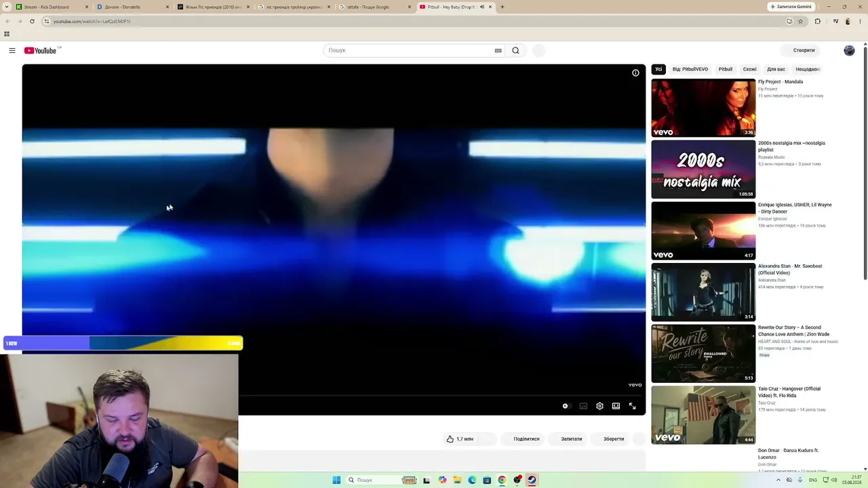Select the Схожі filter chip
Screen dimensions: 868x488
pos(749,69)
